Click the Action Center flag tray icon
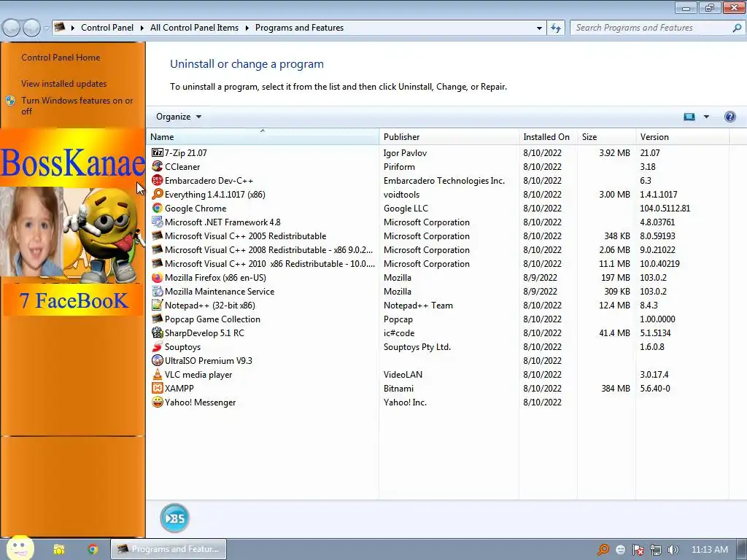The height and width of the screenshot is (560, 747). tap(638, 550)
